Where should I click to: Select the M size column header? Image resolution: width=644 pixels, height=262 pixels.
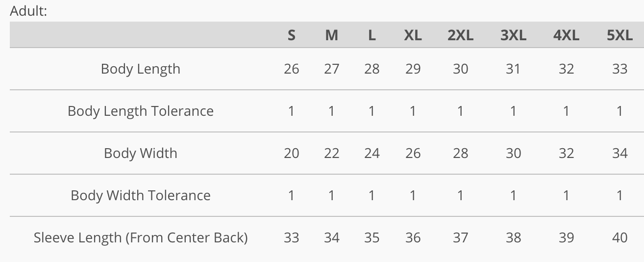331,35
